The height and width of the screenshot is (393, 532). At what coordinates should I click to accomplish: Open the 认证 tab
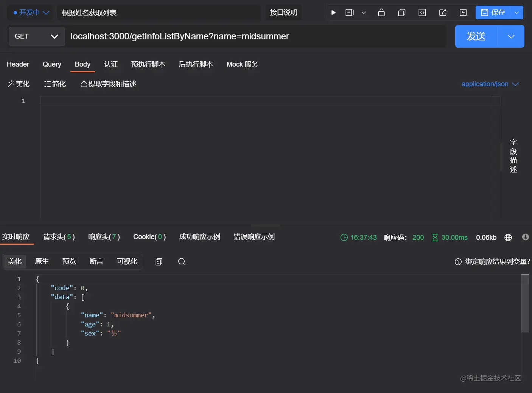coord(111,64)
